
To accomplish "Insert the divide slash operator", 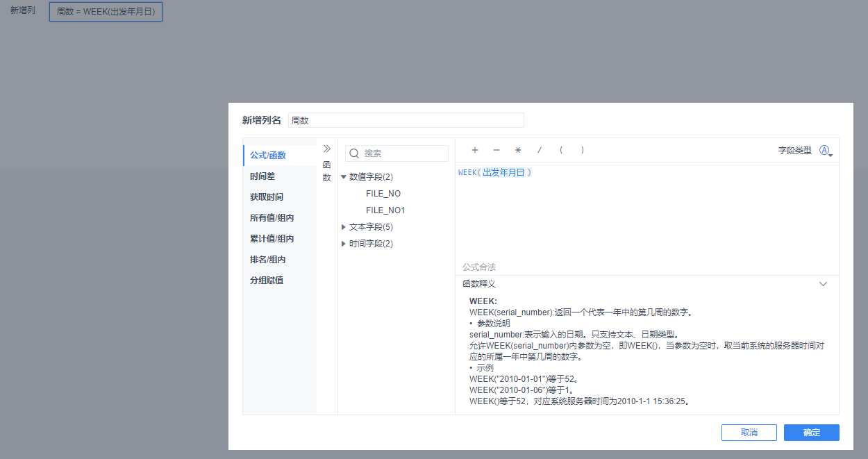I will click(x=540, y=150).
